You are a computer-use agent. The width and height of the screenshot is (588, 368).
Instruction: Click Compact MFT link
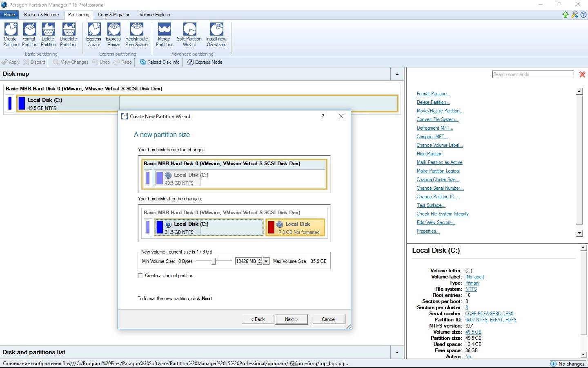point(432,137)
